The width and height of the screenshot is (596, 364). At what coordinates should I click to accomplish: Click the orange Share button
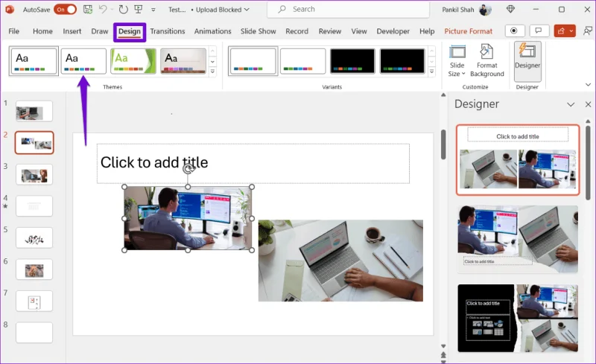565,31
